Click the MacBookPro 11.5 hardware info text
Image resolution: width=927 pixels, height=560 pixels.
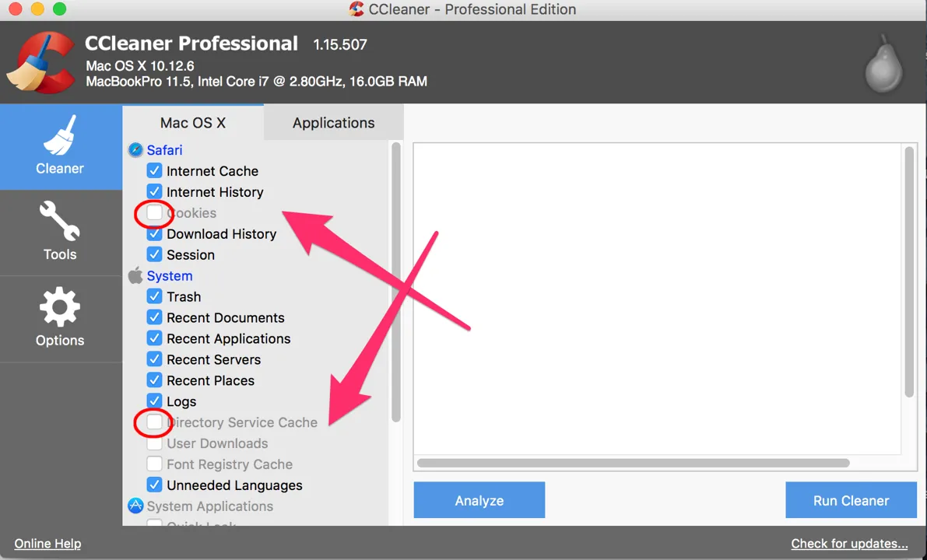point(257,82)
